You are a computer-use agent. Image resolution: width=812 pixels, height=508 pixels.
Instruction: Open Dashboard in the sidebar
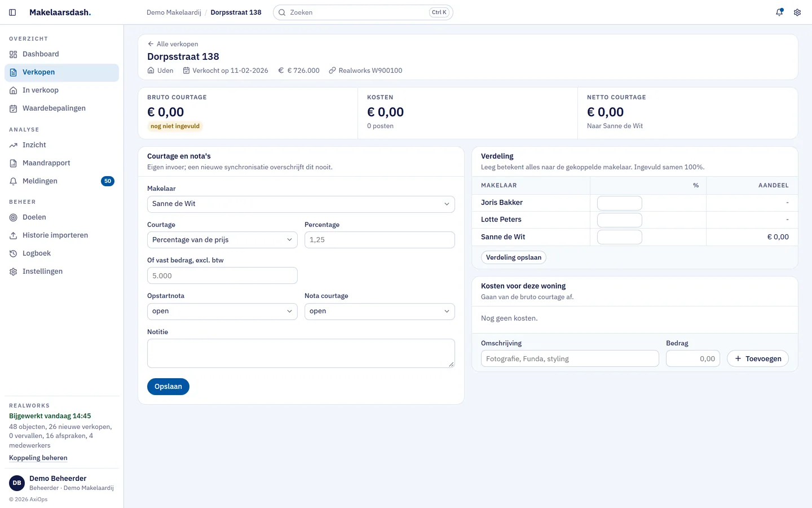61,54
